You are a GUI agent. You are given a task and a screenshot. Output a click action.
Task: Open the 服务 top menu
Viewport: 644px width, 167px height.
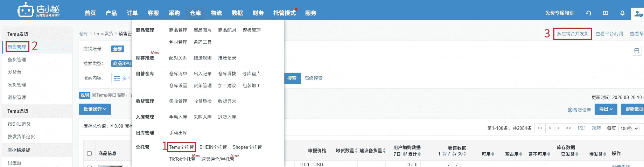point(311,13)
